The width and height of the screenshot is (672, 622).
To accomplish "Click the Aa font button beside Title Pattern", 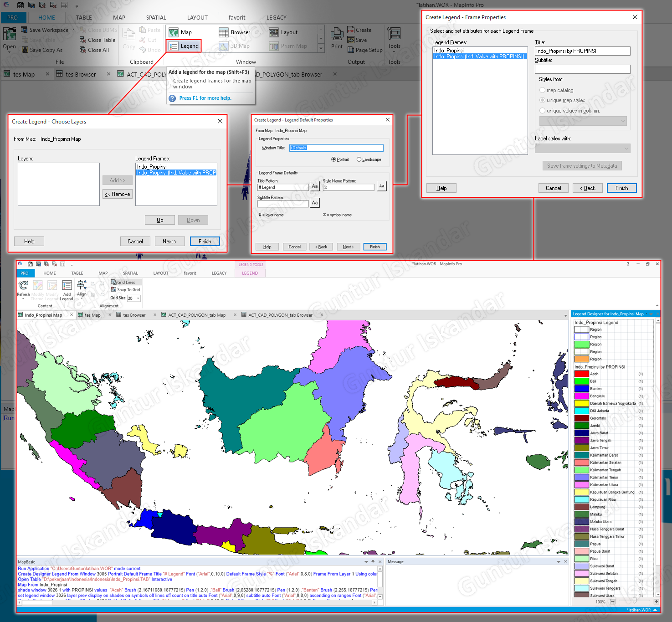I will pos(315,186).
